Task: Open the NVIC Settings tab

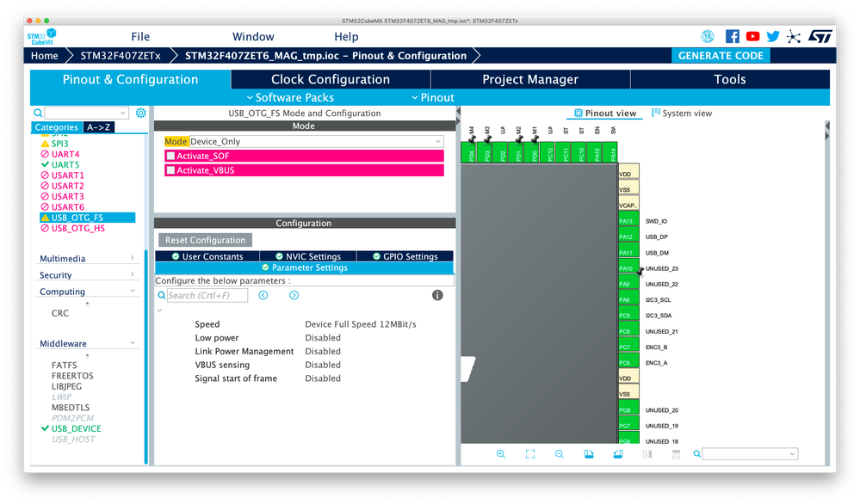Action: 307,256
